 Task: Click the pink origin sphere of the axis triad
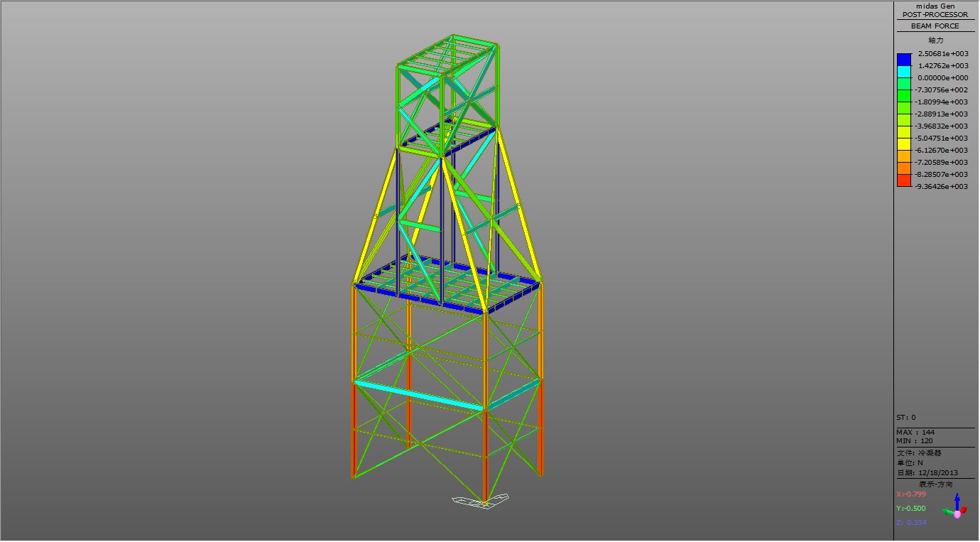coord(957,513)
